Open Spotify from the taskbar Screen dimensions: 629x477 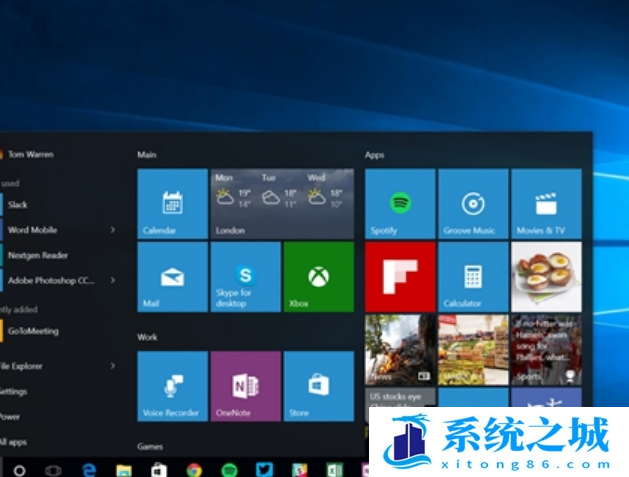(229, 470)
